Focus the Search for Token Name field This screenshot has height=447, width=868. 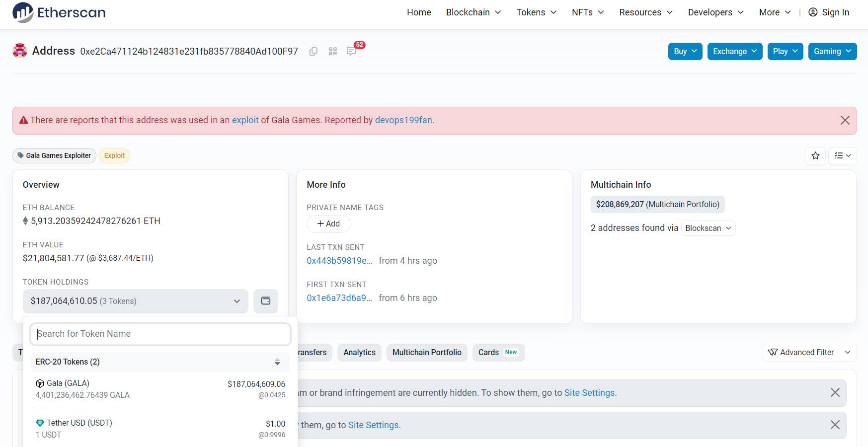(160, 334)
